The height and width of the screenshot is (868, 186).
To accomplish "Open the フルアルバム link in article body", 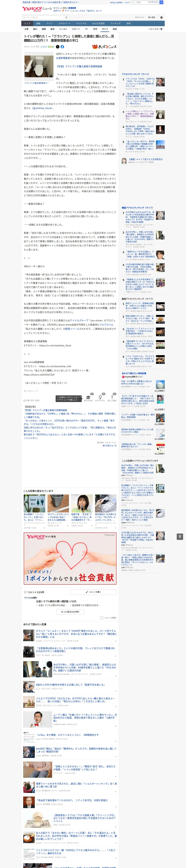I will pyautogui.click(x=106, y=324).
